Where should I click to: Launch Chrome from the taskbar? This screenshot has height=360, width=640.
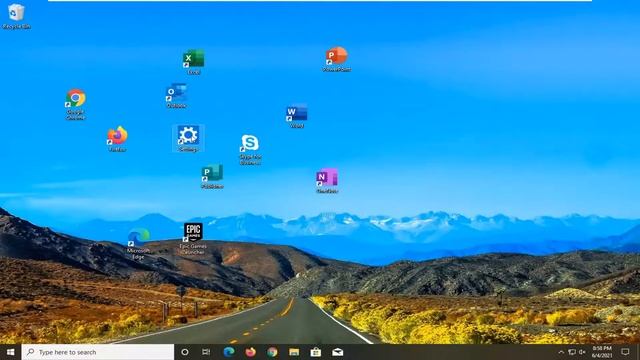(272, 352)
